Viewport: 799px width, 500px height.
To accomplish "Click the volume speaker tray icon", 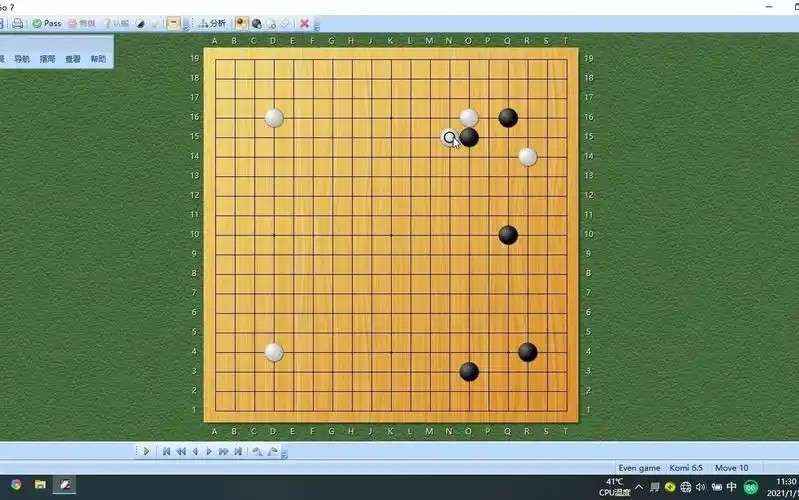I will click(701, 487).
